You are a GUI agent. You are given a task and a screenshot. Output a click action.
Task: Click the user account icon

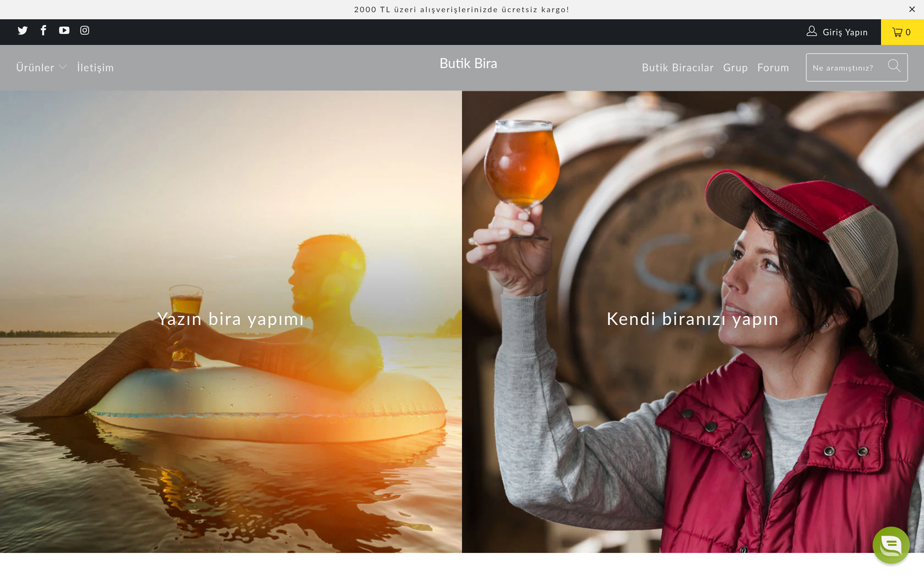(x=812, y=31)
